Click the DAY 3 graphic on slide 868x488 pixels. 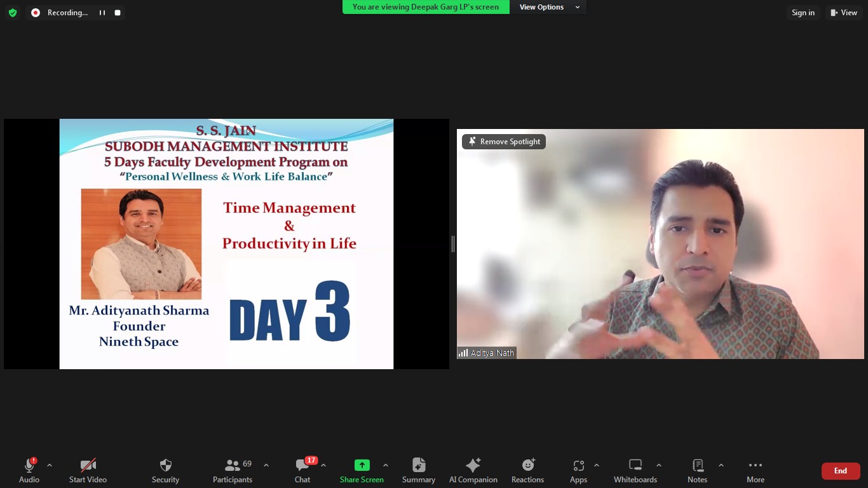point(289,313)
